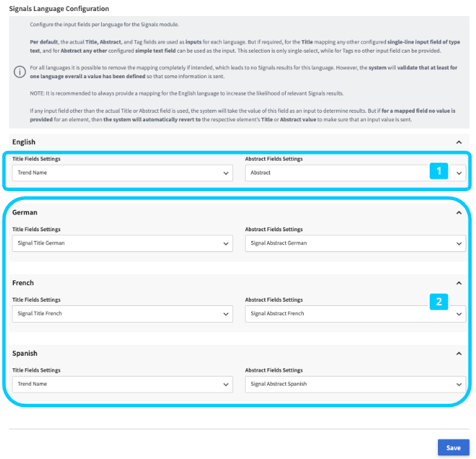Save the language configuration
Viewport: 476px width, 459px height.
[x=453, y=448]
